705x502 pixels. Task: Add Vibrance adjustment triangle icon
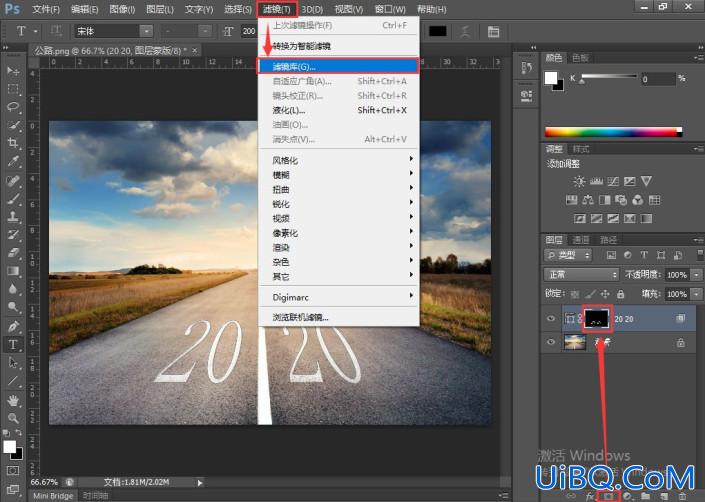[x=646, y=181]
